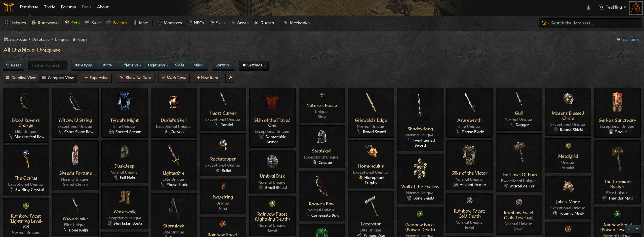Image resolution: width=644 pixels, height=237 pixels.
Task: Expand the Item type dropdown
Action: click(x=85, y=65)
